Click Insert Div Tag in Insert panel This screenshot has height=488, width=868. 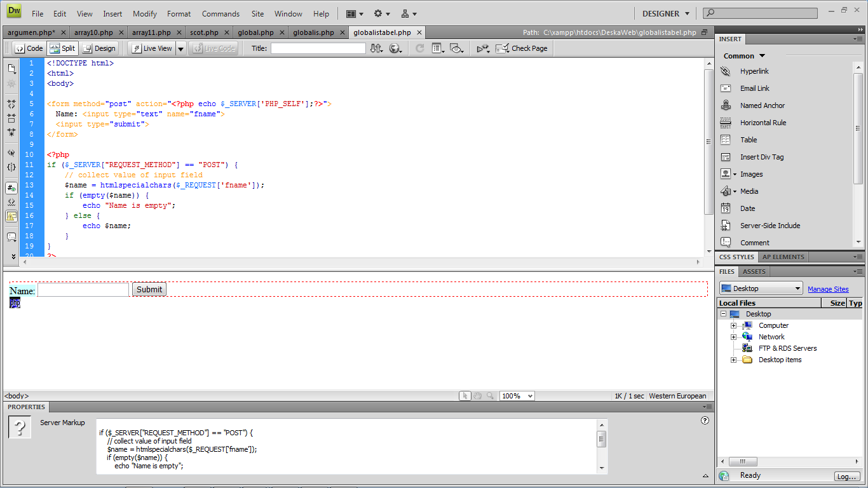[762, 157]
